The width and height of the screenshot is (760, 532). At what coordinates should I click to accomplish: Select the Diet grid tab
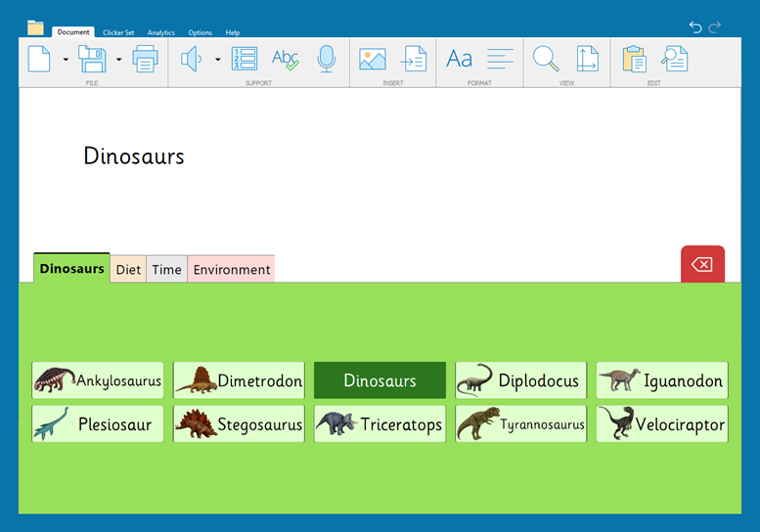pos(128,270)
